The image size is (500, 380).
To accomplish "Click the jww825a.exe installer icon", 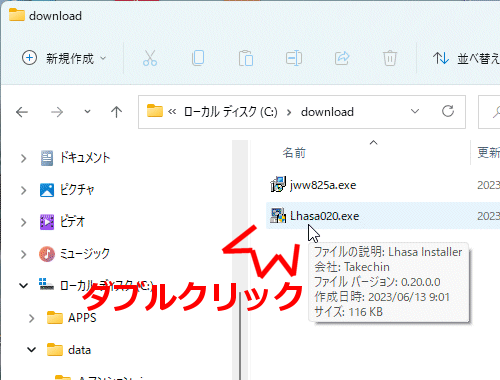I will coord(278,184).
